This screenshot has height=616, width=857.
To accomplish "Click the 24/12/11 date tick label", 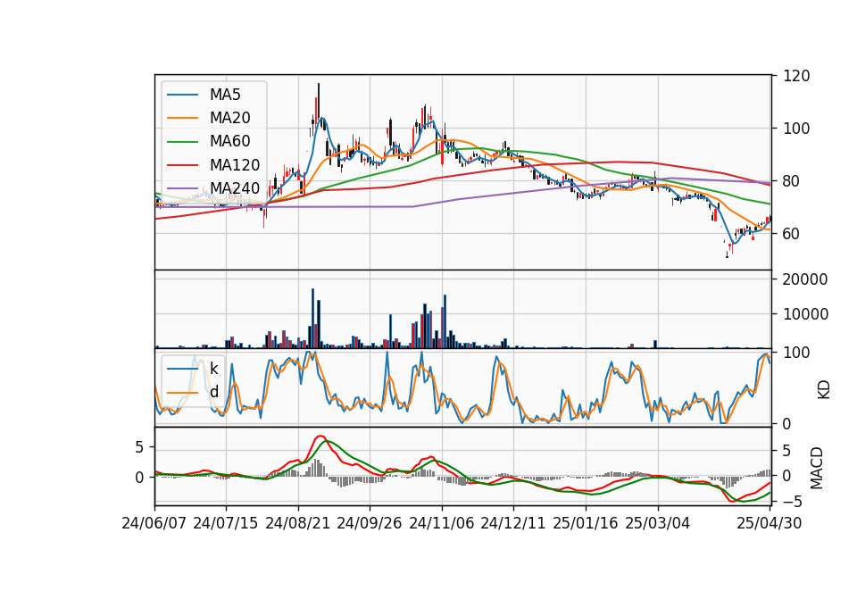I will (x=513, y=523).
